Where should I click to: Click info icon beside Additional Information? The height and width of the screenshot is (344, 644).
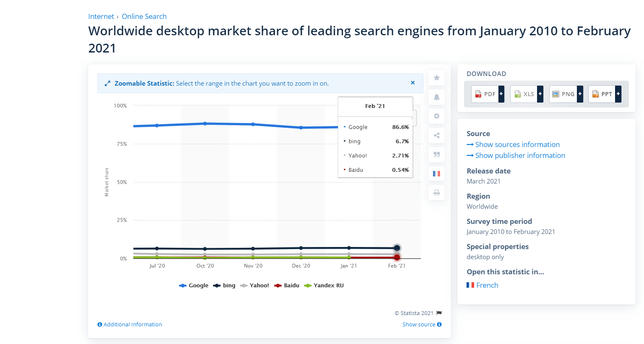pyautogui.click(x=100, y=325)
